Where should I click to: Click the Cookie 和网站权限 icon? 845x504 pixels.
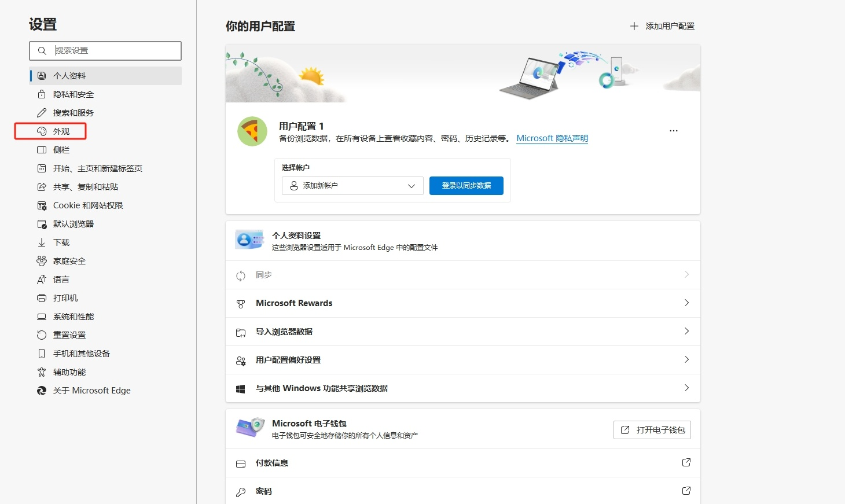(42, 205)
